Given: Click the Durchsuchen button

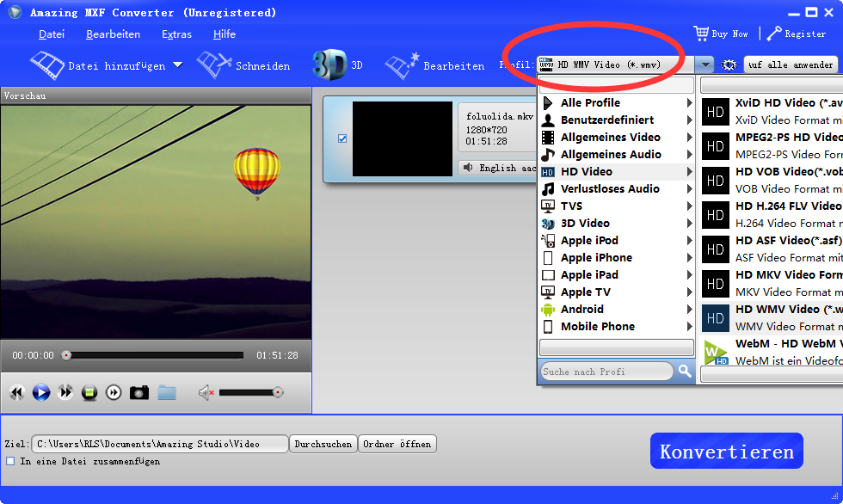Looking at the screenshot, I should pos(323,444).
